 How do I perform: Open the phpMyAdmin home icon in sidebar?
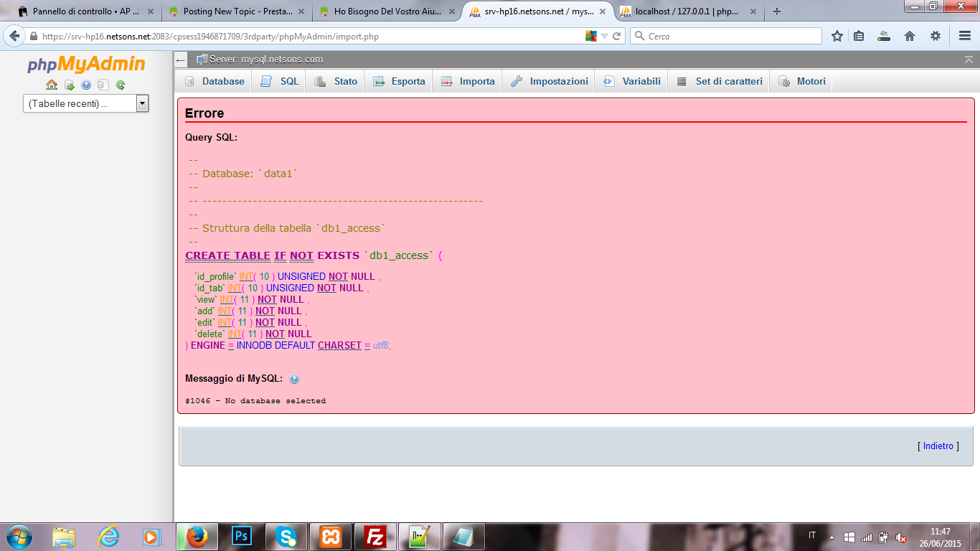point(52,85)
